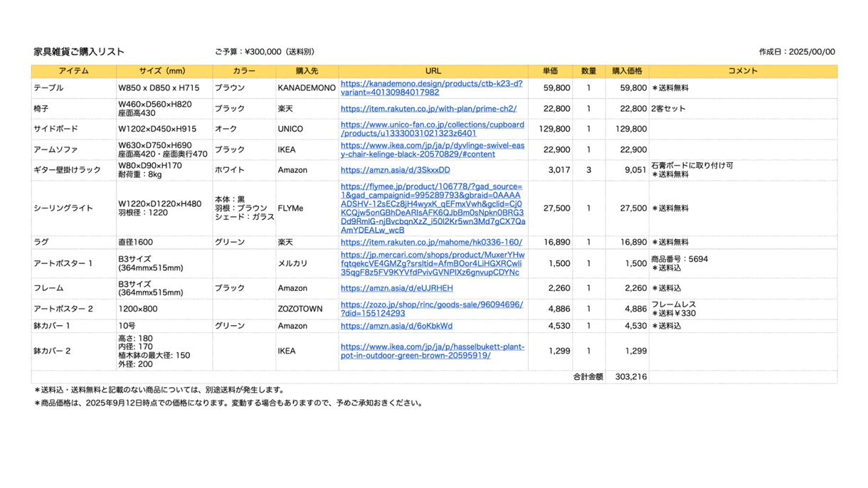Viewport: 868px width, 488px height.
Task: Open the KANADEMONO table product link
Action: point(431,88)
